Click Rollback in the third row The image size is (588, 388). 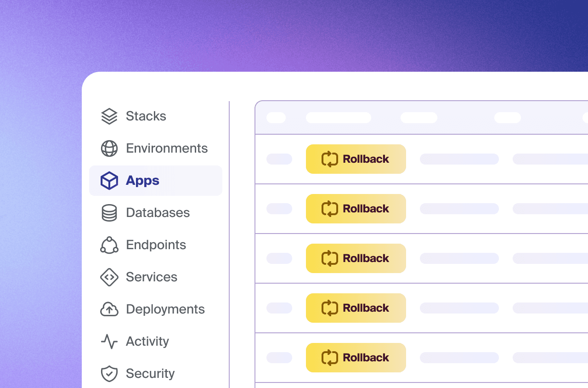click(x=356, y=258)
